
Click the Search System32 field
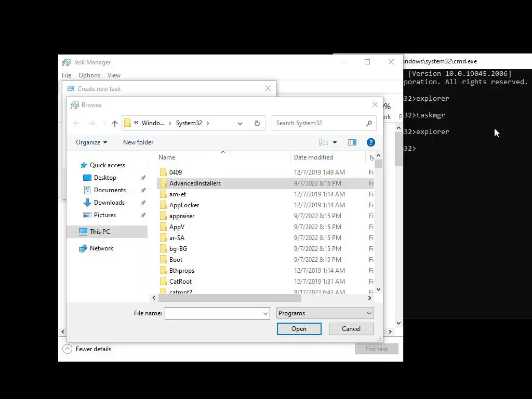click(320, 123)
